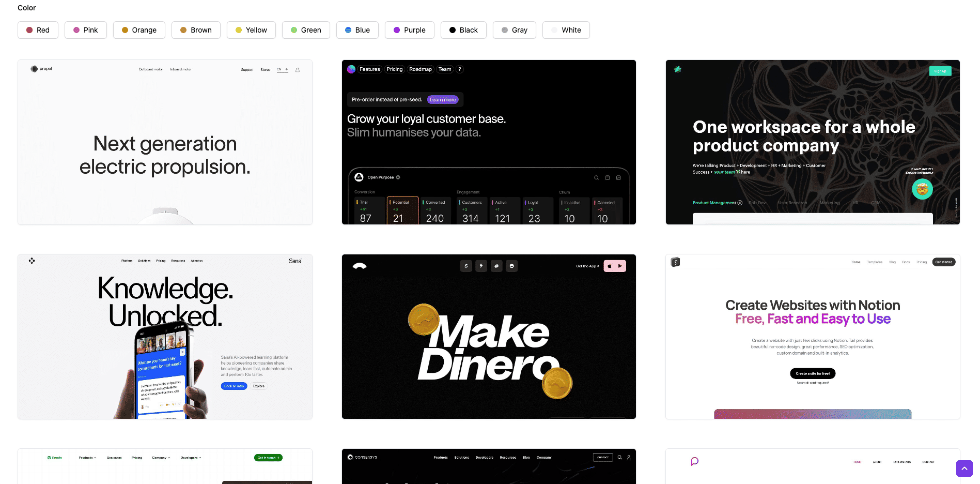The image size is (980, 484).
Task: Select the Brown color filter
Action: pyautogui.click(x=196, y=30)
